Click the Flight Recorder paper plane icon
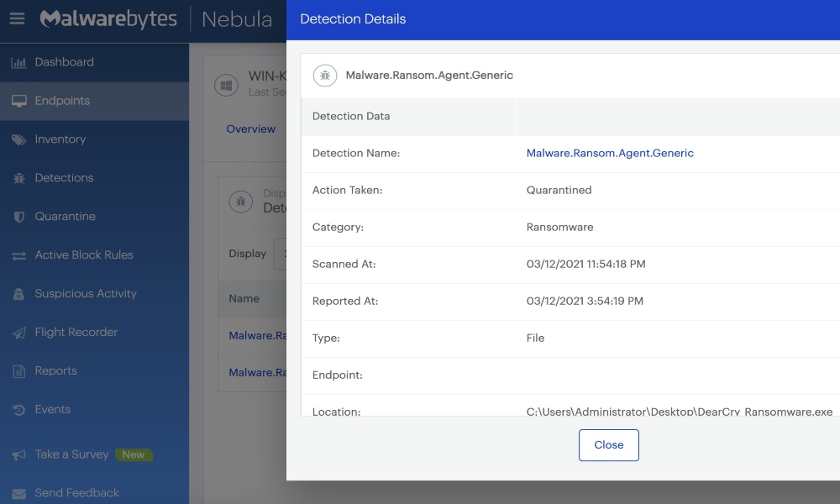This screenshot has width=840, height=504. tap(18, 333)
